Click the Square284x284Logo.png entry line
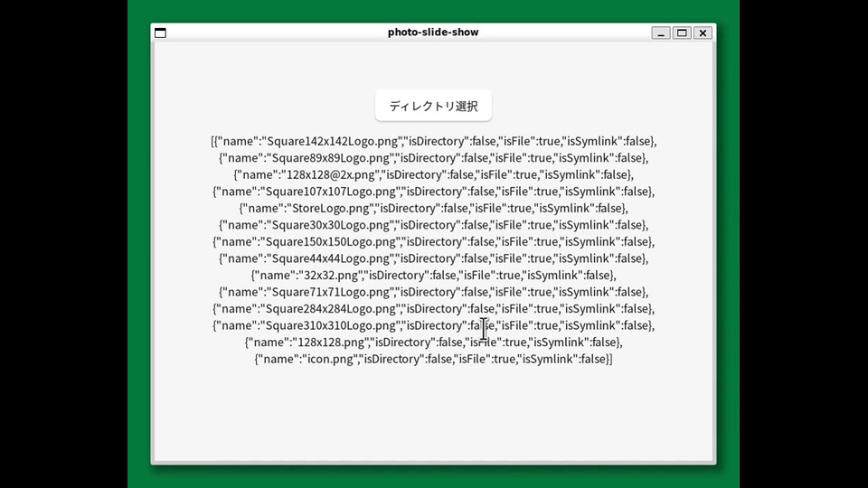This screenshot has width=868, height=488. (433, 309)
